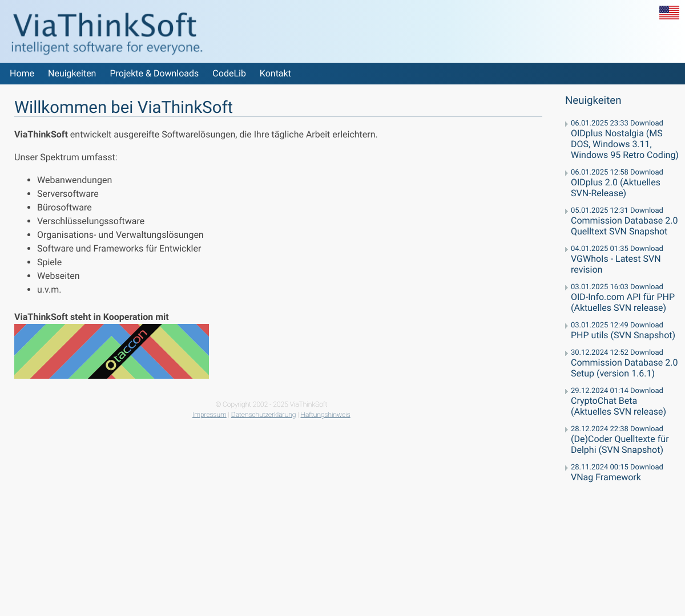
Task: Open the Impressum link
Action: coord(209,415)
